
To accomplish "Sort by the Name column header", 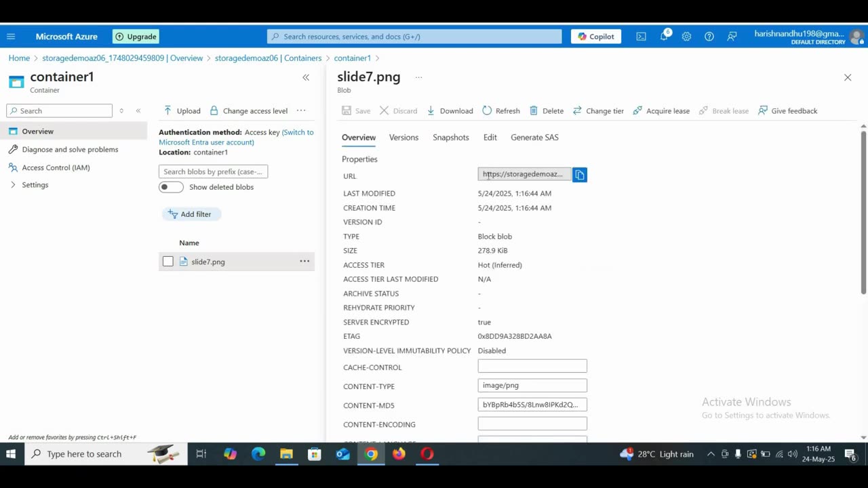I will pyautogui.click(x=189, y=243).
